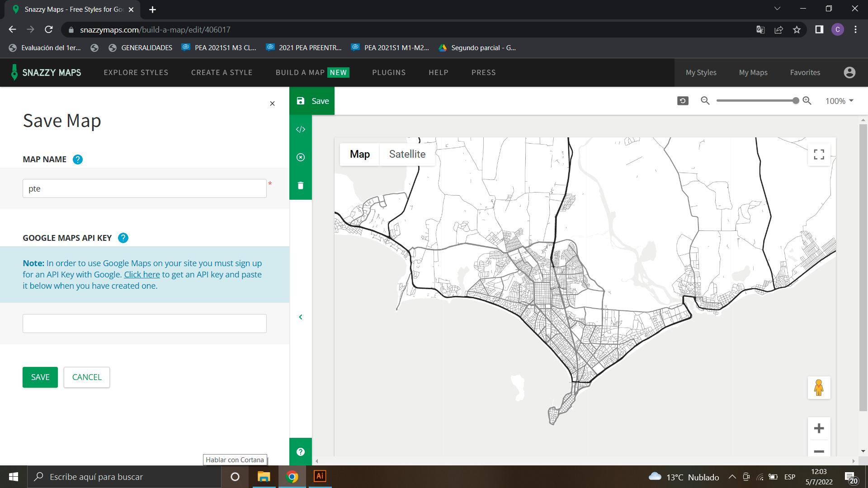Click the circled X icon in green sidebar
Image resolution: width=868 pixels, height=488 pixels.
pos(301,157)
